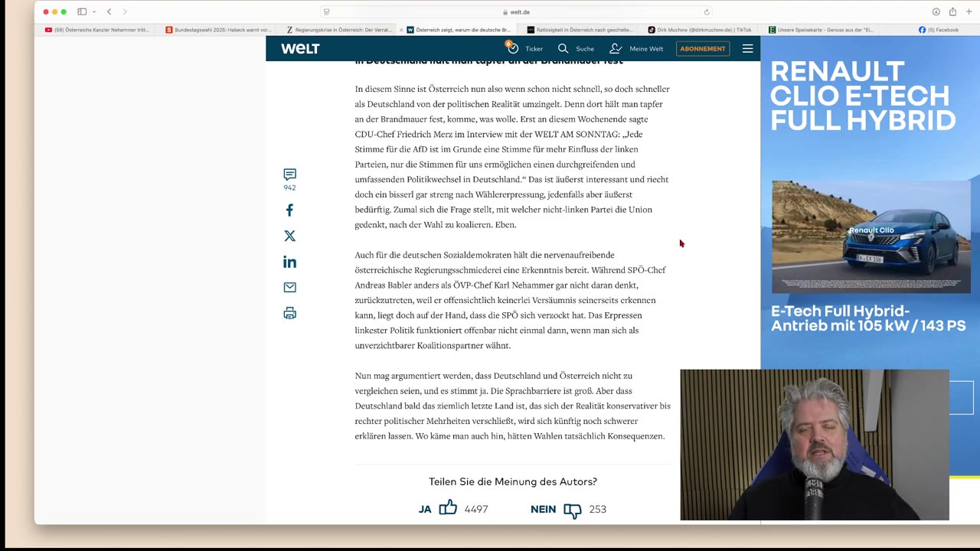Click the Suche link text
Screen dimensions: 980x551
[585, 49]
